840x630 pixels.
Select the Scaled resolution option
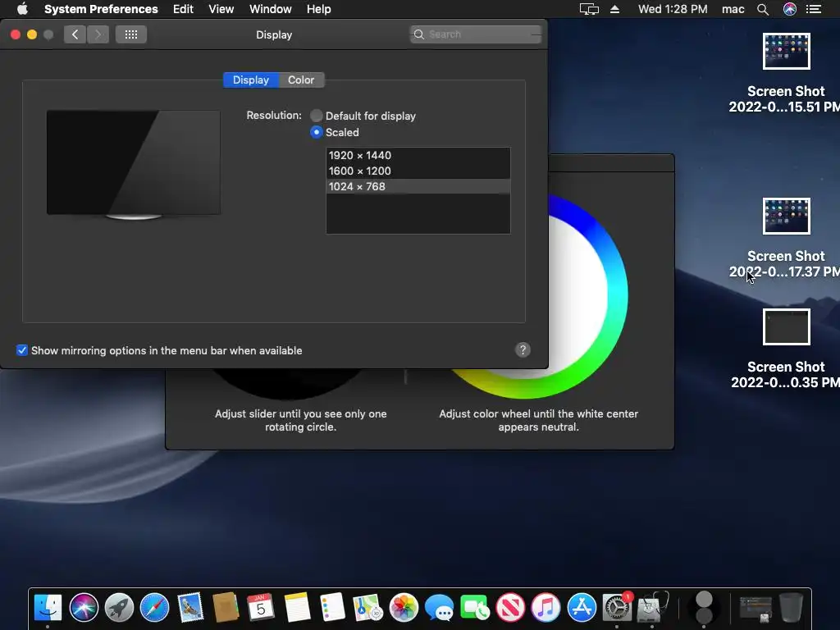click(x=316, y=132)
